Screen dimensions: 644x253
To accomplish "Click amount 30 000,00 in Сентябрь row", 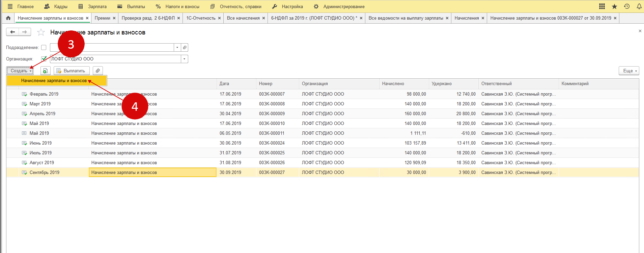I will click(416, 173).
